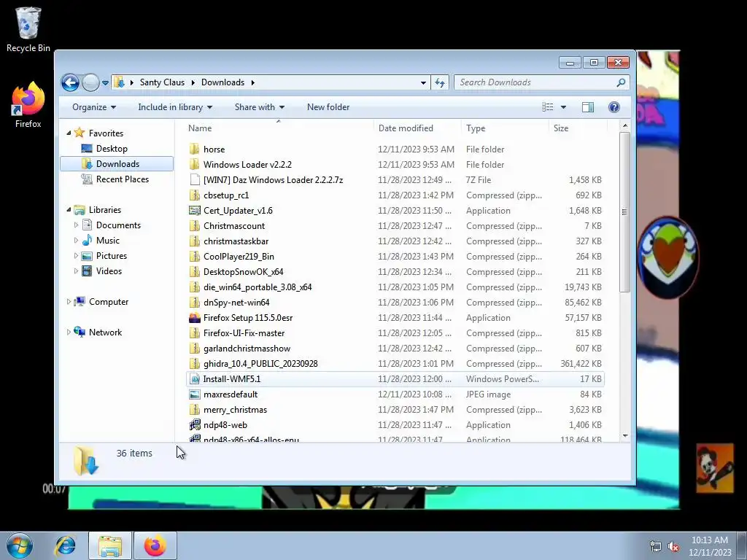
Task: Click the search magnifier icon
Action: (621, 82)
